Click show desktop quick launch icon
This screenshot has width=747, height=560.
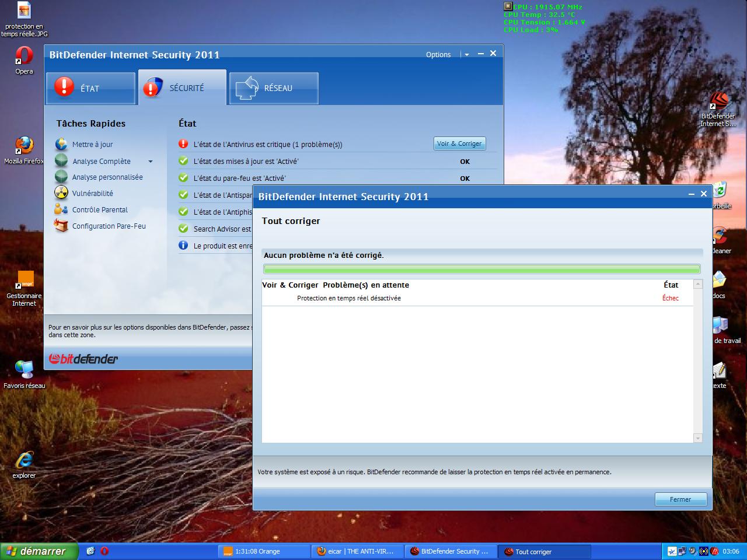tap(90, 551)
